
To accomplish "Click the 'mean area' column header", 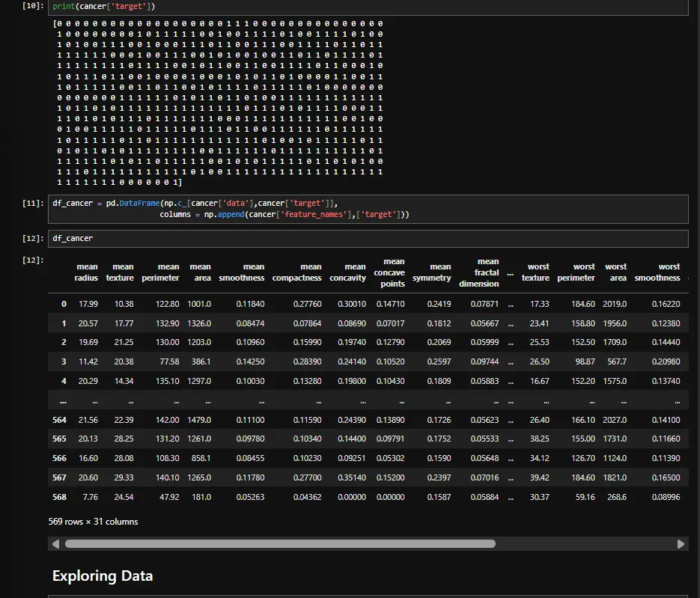I will (200, 272).
